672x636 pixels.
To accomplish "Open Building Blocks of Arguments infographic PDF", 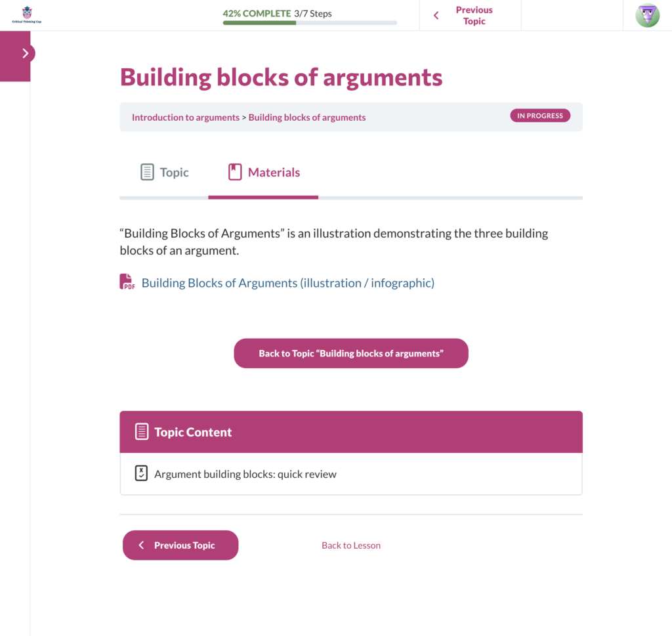I will (x=287, y=283).
